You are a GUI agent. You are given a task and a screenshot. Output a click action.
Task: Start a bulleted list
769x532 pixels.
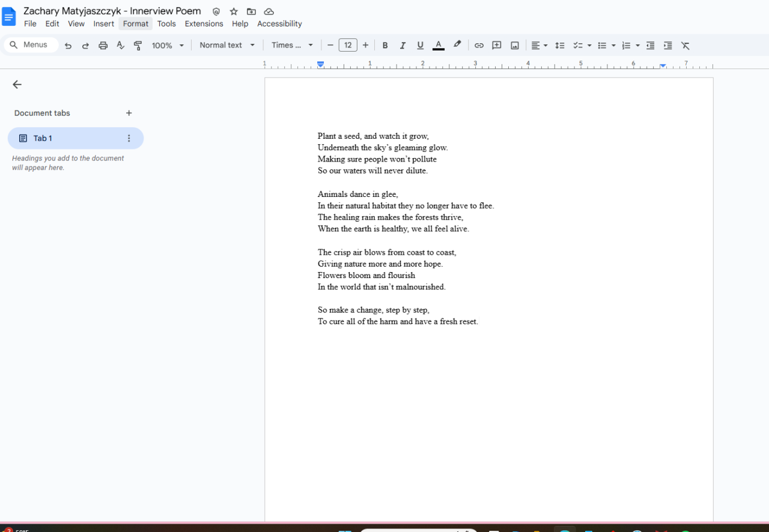tap(602, 45)
